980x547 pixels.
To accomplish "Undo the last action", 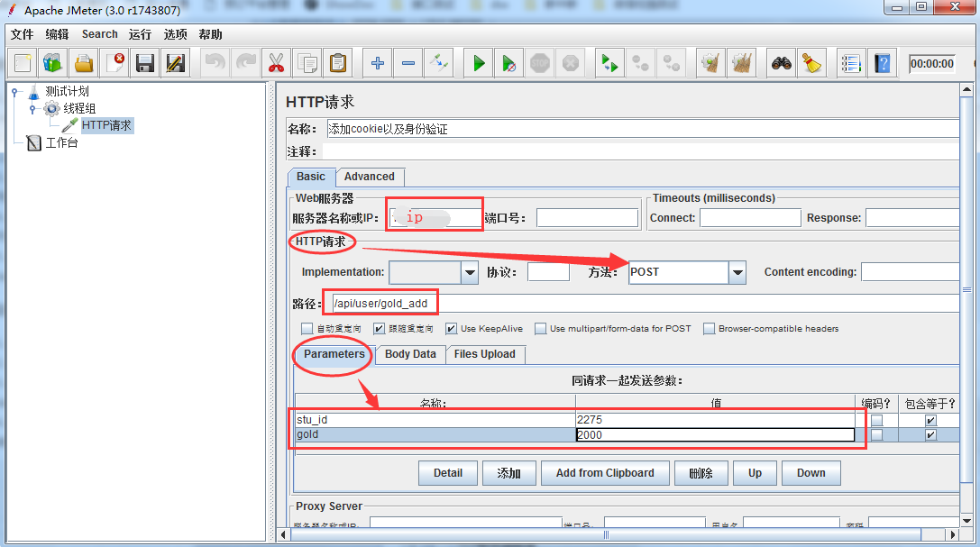I will [x=215, y=63].
